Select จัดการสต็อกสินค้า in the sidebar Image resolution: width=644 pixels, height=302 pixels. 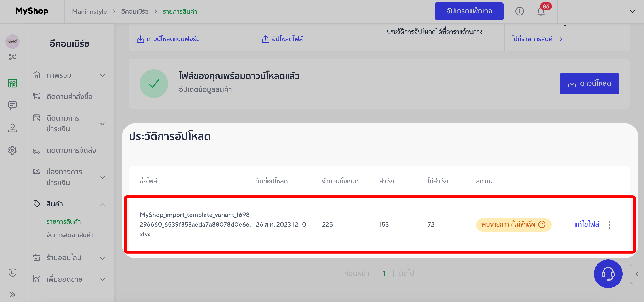click(70, 235)
